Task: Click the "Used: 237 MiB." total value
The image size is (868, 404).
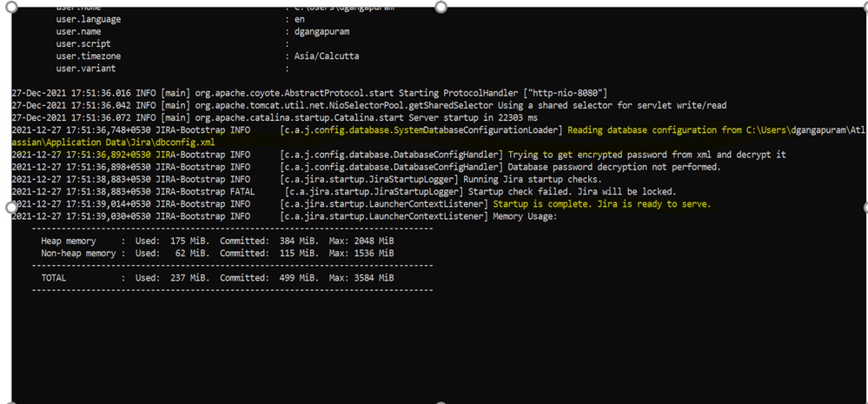Action: (173, 278)
